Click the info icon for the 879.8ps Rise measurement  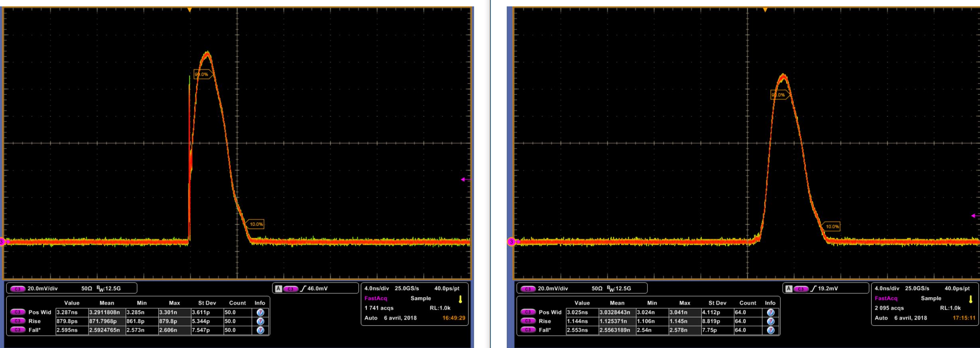(261, 321)
